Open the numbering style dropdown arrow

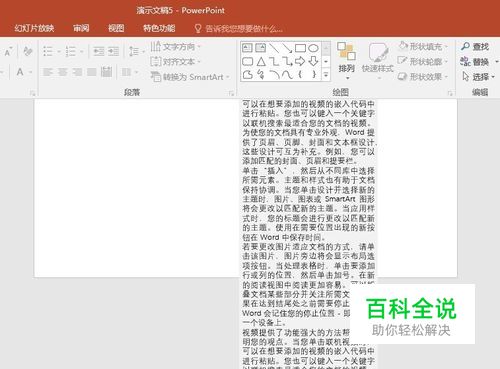coord(81,52)
